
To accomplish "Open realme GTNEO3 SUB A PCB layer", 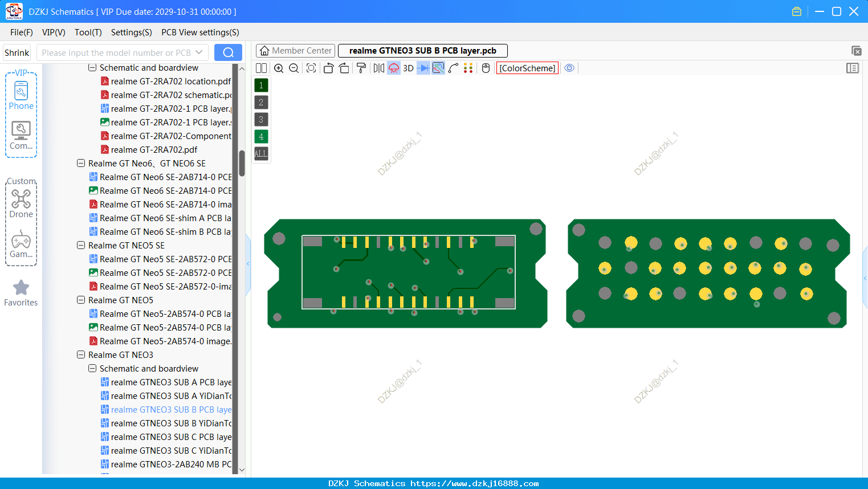I will click(166, 382).
